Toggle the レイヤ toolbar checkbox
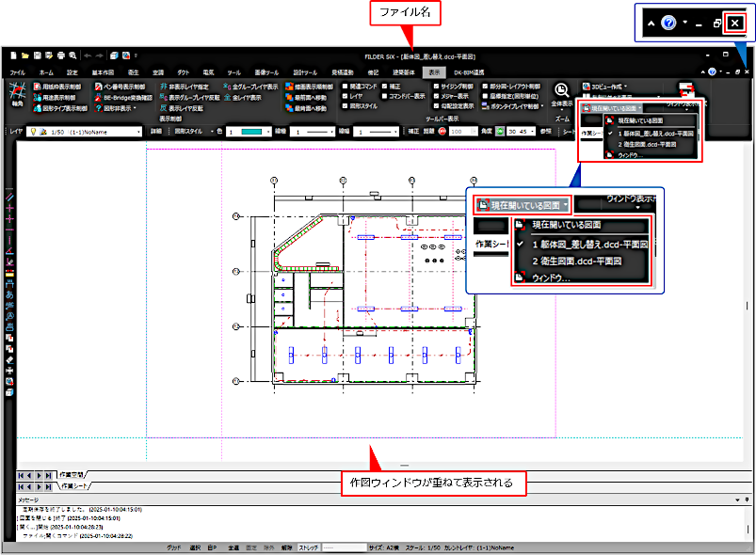 [345, 97]
